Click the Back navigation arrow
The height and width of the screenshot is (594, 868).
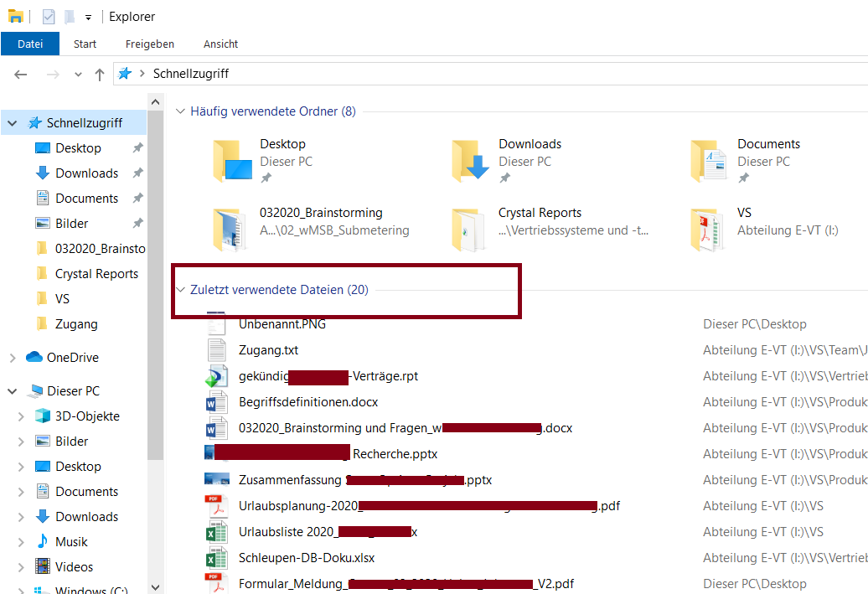click(20, 75)
